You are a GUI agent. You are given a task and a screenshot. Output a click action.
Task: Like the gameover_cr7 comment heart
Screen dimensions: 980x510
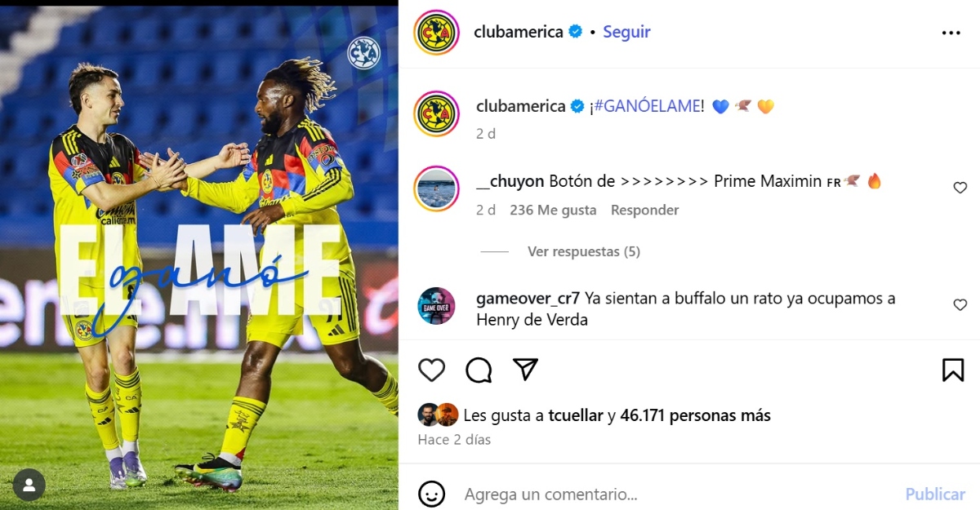960,304
